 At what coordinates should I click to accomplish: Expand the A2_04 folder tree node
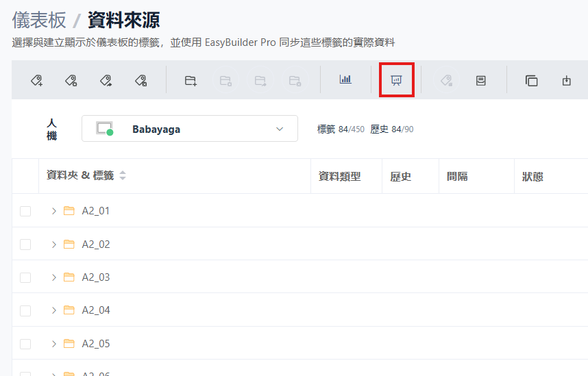click(x=54, y=310)
